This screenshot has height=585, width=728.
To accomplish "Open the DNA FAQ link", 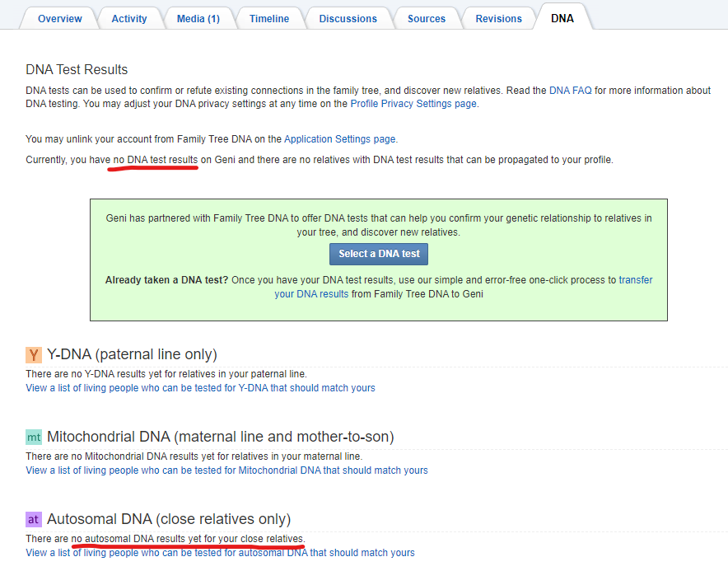I will pyautogui.click(x=570, y=91).
